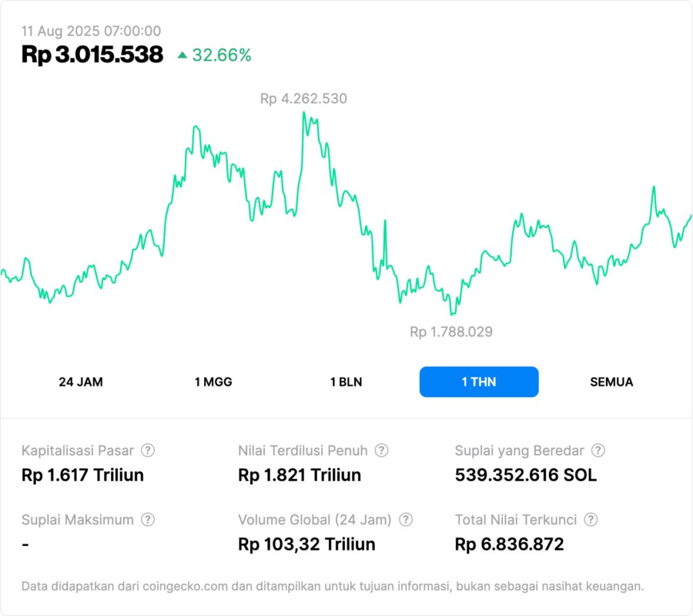Click the chart peak below Rp 4.262.530

click(x=304, y=114)
